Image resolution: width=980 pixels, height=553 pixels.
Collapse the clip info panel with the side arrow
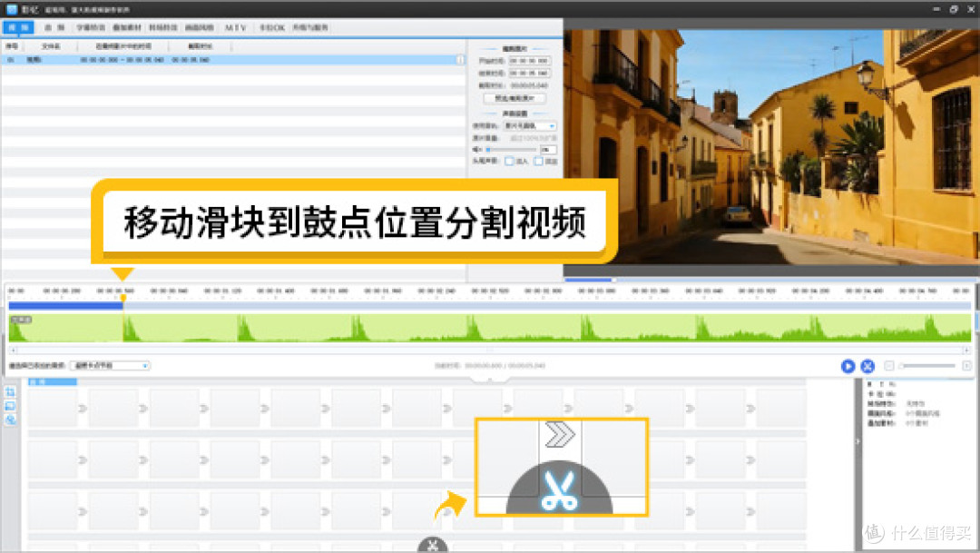pos(857,441)
